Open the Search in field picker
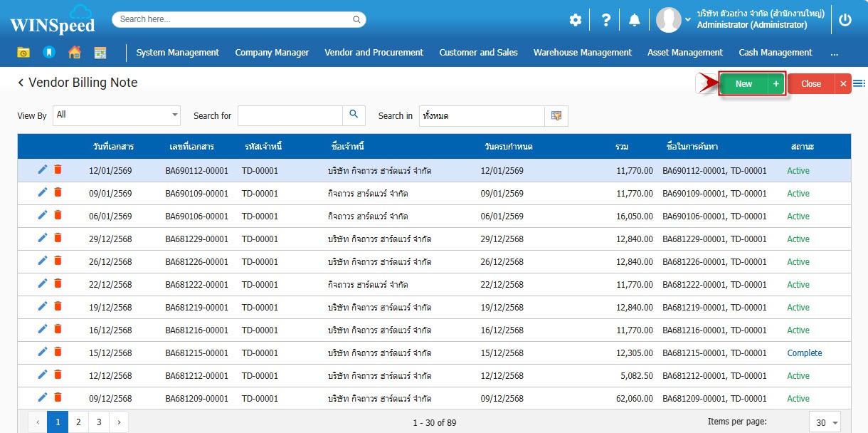This screenshot has width=868, height=433. point(556,115)
